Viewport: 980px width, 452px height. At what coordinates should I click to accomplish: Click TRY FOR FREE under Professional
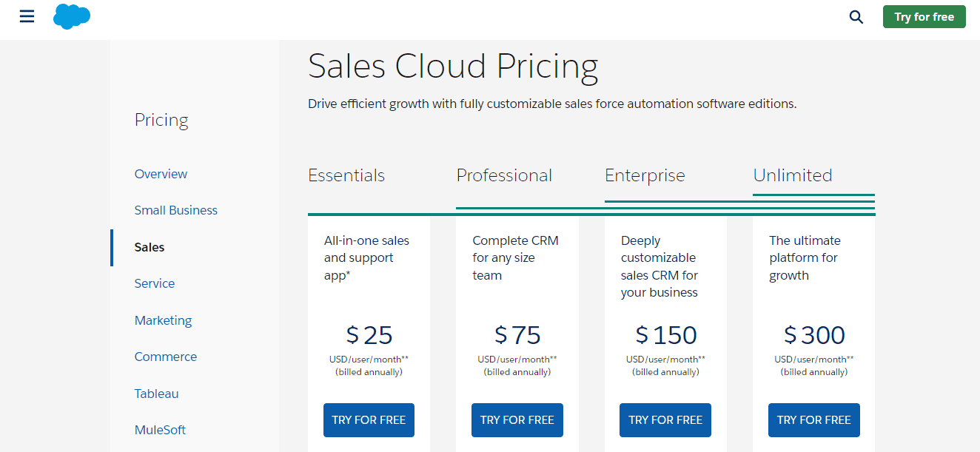517,419
